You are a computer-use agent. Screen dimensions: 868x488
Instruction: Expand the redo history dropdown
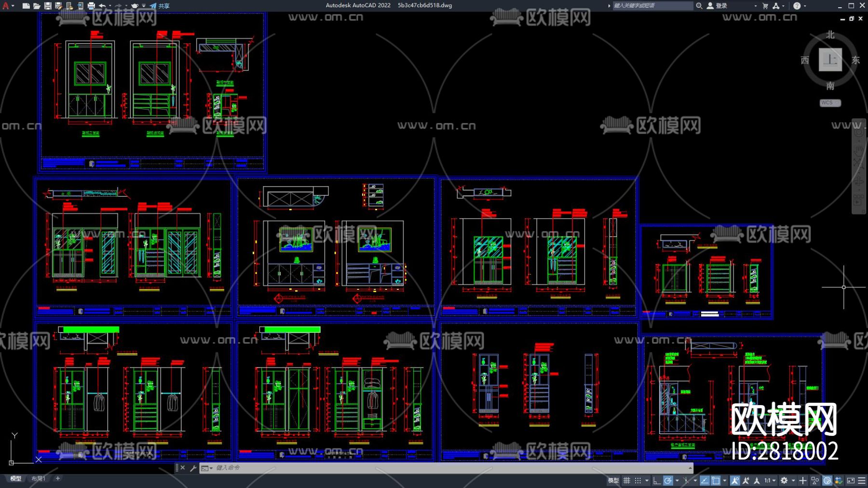point(126,6)
